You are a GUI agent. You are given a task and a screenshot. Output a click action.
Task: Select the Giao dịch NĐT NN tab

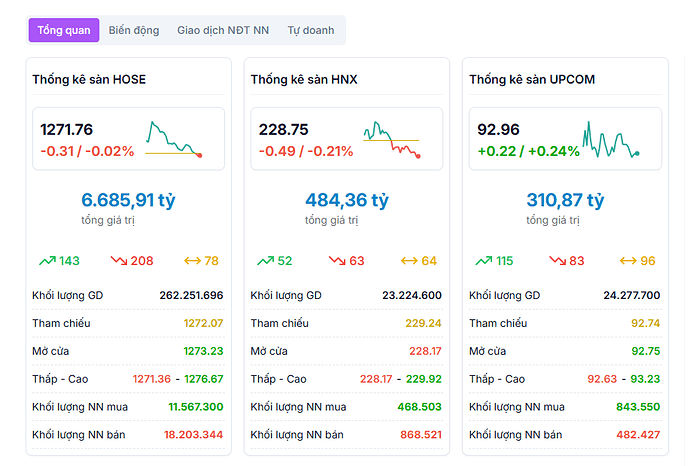[223, 30]
